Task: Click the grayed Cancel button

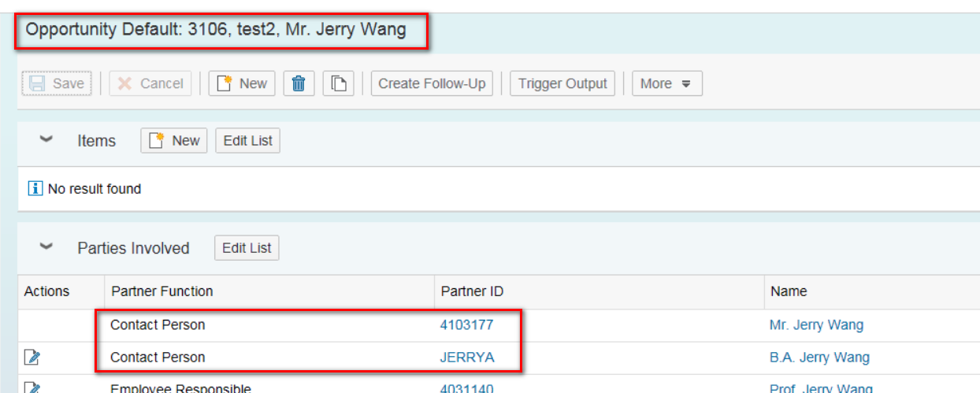Action: click(x=150, y=83)
